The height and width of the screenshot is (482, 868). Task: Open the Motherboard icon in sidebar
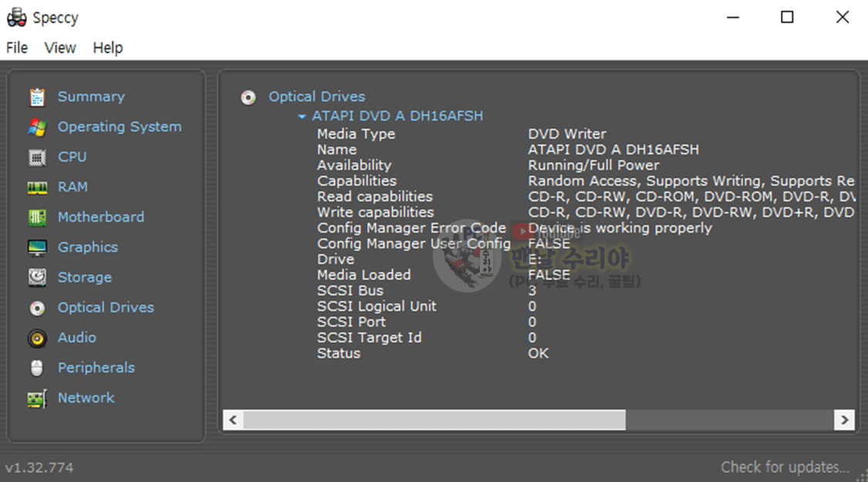[37, 217]
